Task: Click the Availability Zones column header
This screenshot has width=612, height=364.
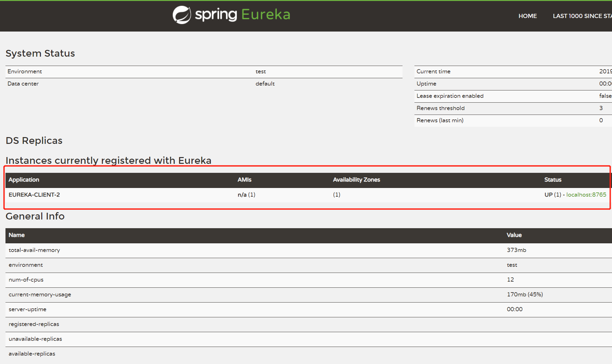Action: (356, 180)
